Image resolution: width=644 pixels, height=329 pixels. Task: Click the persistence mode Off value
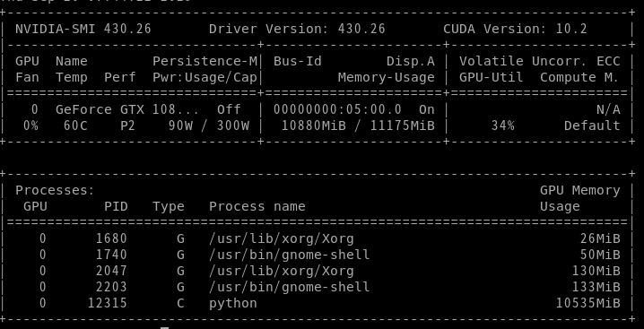[229, 109]
